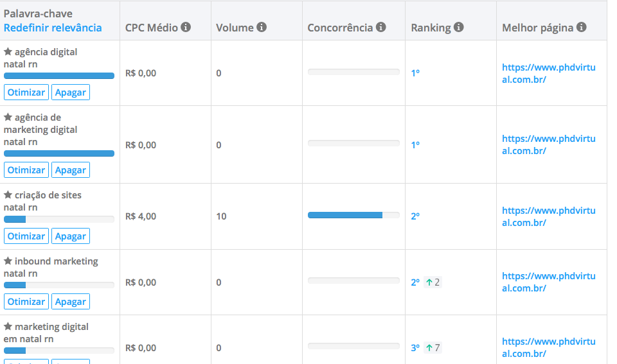Viewport: 617px width, 364px height.
Task: Delete inbound marketing natal rn with Apagar
Action: (71, 302)
